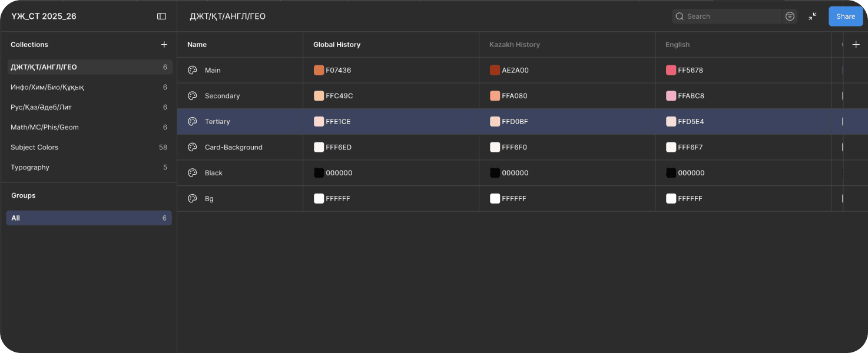Select the Tertiary variable name

click(x=217, y=122)
